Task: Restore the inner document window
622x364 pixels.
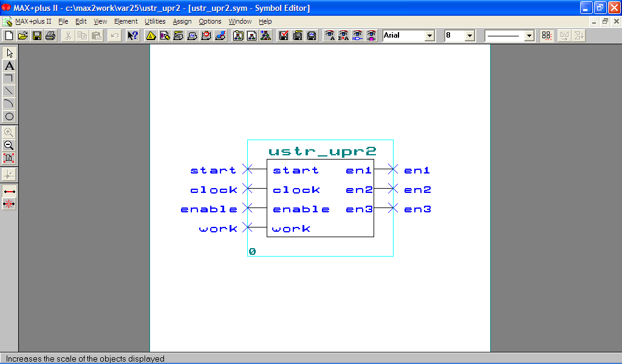Action: (x=605, y=22)
